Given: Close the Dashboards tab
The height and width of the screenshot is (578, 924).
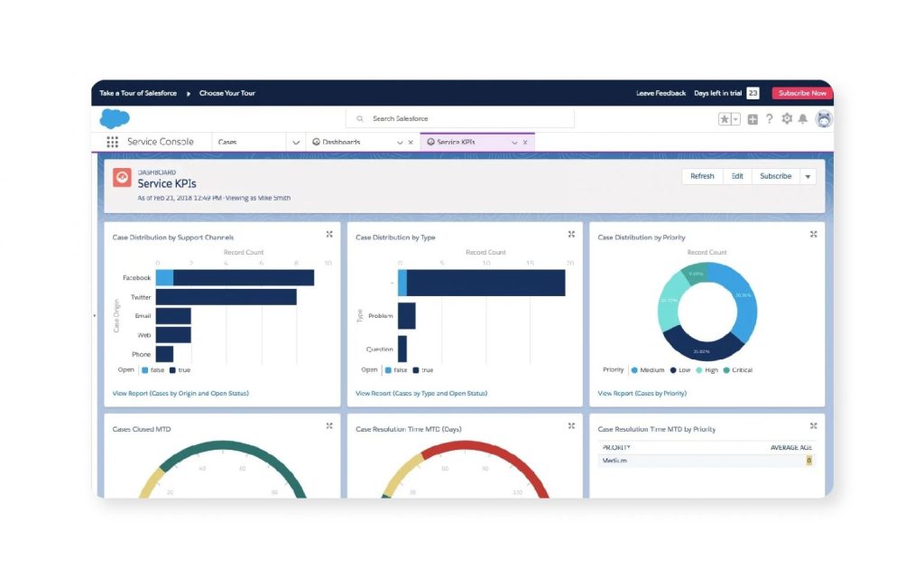Looking at the screenshot, I should (x=411, y=143).
